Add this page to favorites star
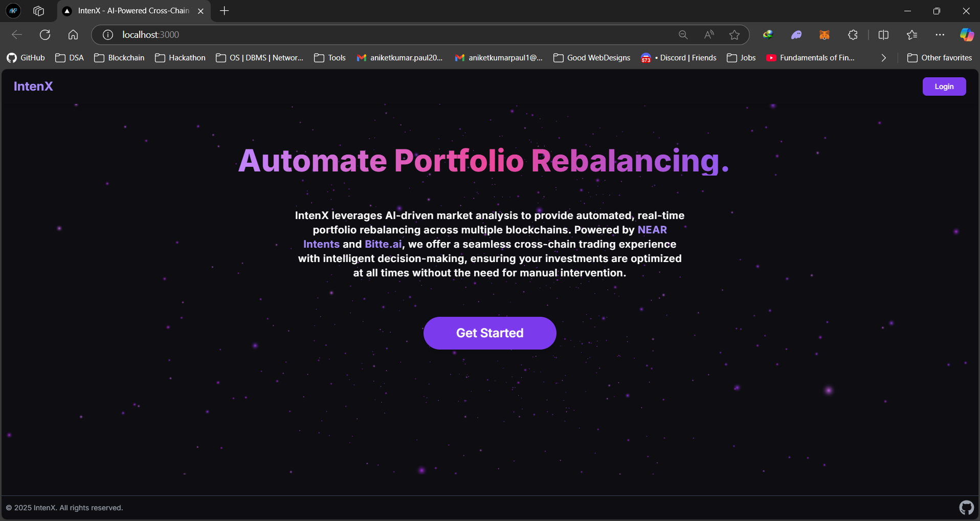Screen dimensions: 980x521 (734, 35)
